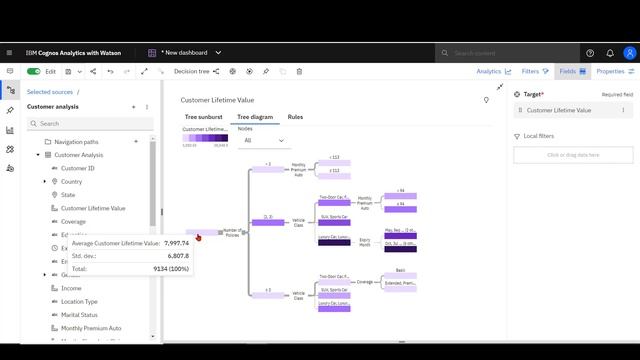Open the Filters panel
Image resolution: width=640 pixels, height=360 pixels.
[535, 71]
